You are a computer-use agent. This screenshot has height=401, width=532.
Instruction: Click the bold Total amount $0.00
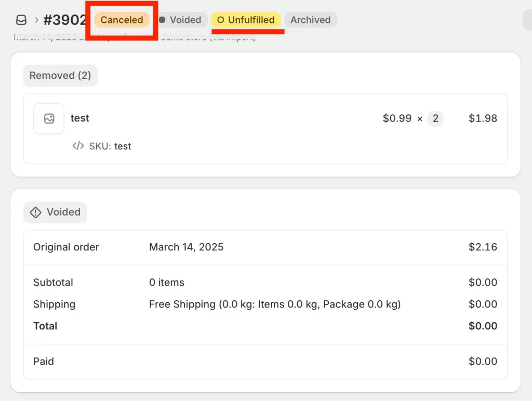(x=483, y=326)
